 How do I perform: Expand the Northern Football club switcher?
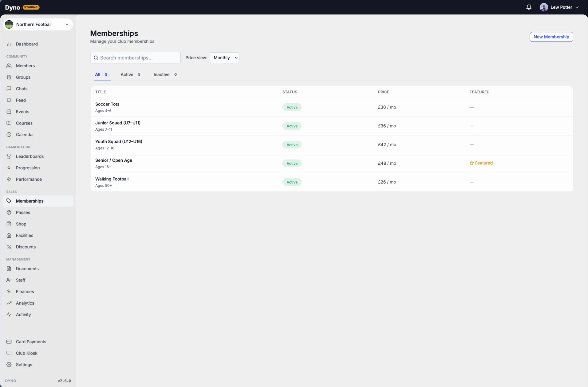38,25
